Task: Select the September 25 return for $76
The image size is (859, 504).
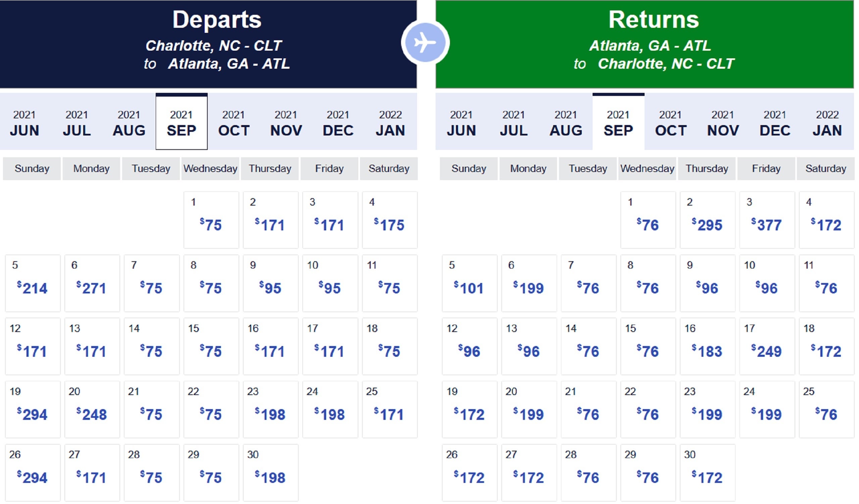Action: tap(826, 409)
